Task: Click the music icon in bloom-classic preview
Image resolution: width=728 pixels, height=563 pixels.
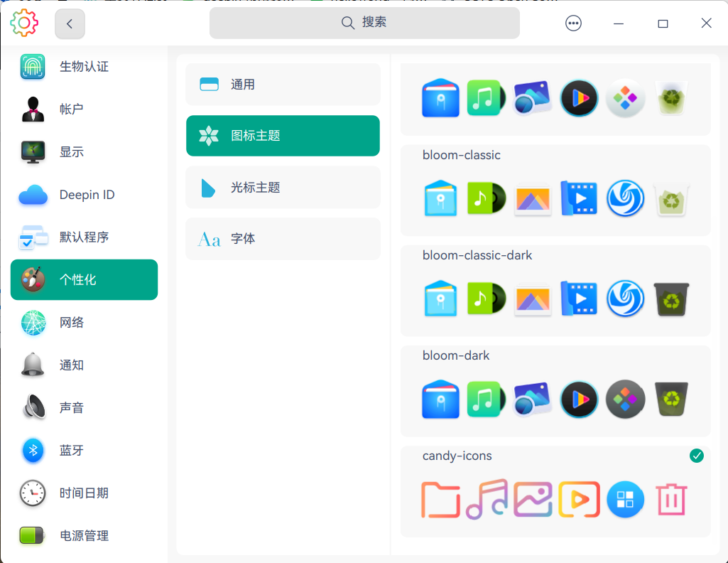Action: [486, 198]
